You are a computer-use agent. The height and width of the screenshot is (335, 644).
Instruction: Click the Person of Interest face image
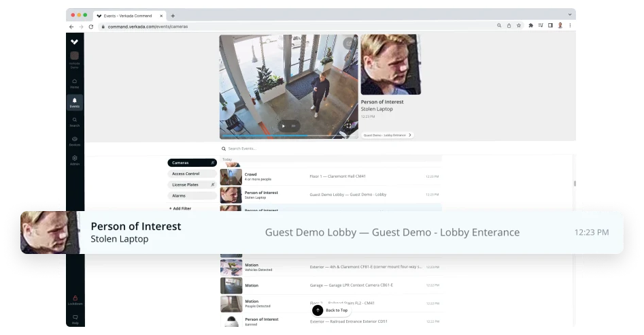[x=390, y=65]
